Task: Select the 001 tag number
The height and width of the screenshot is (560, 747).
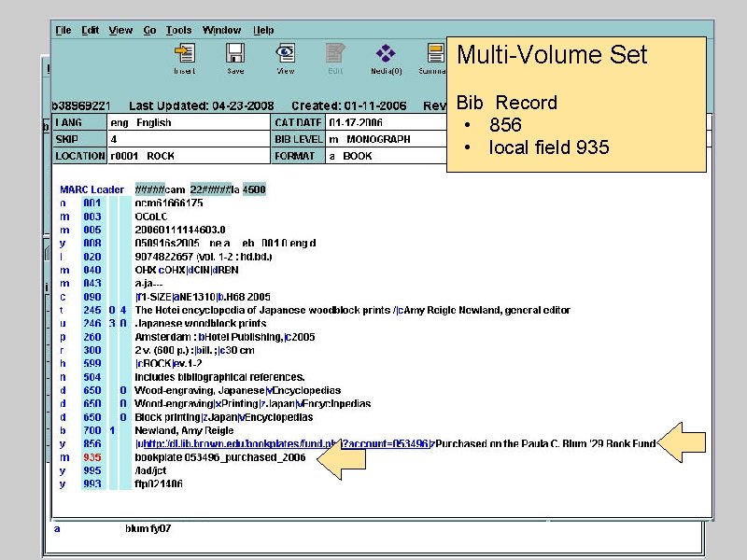Action: pos(92,203)
